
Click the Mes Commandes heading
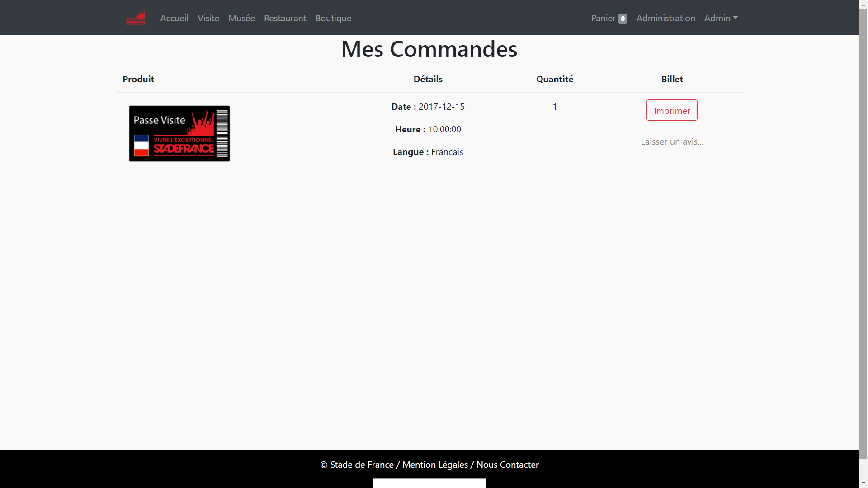(429, 49)
